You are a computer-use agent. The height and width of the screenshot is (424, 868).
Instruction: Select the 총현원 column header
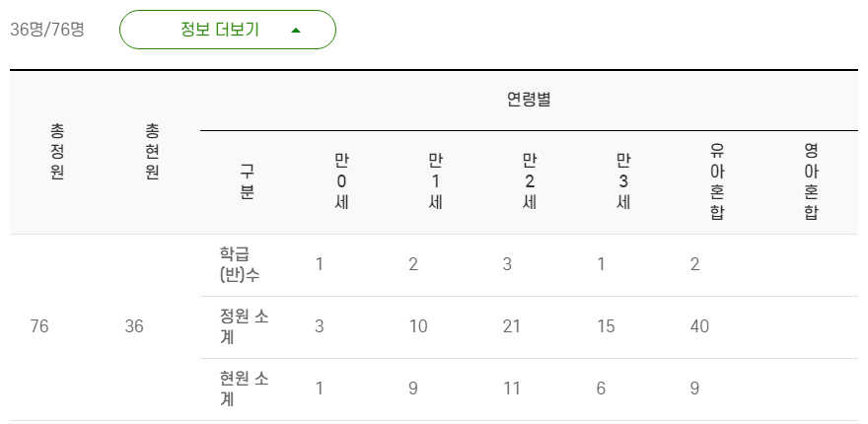click(151, 152)
